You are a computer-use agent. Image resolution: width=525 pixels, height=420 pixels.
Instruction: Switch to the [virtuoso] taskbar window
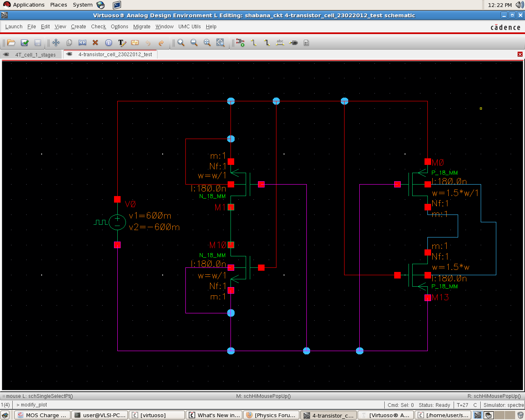(x=157, y=415)
